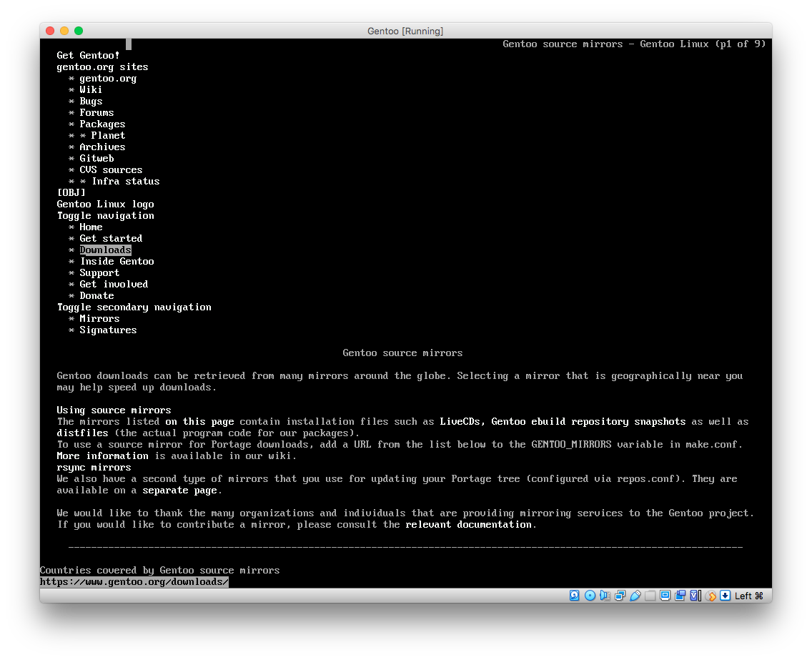812x660 pixels.
Task: Click the keyboard capture arrow icon
Action: tap(725, 596)
